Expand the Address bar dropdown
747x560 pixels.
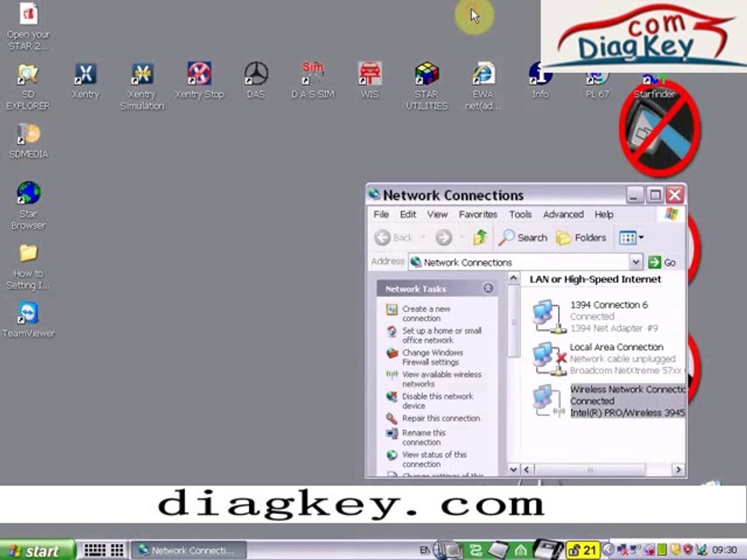point(636,262)
